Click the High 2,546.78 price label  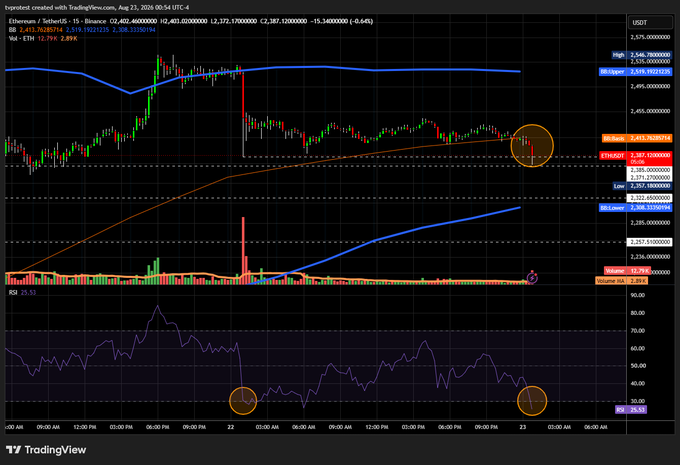[641, 55]
